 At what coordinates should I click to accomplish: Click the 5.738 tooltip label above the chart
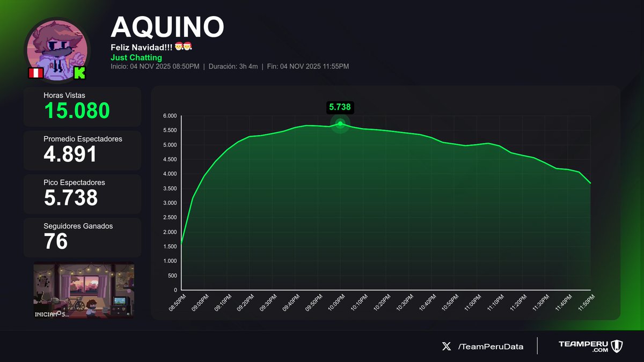(x=340, y=107)
